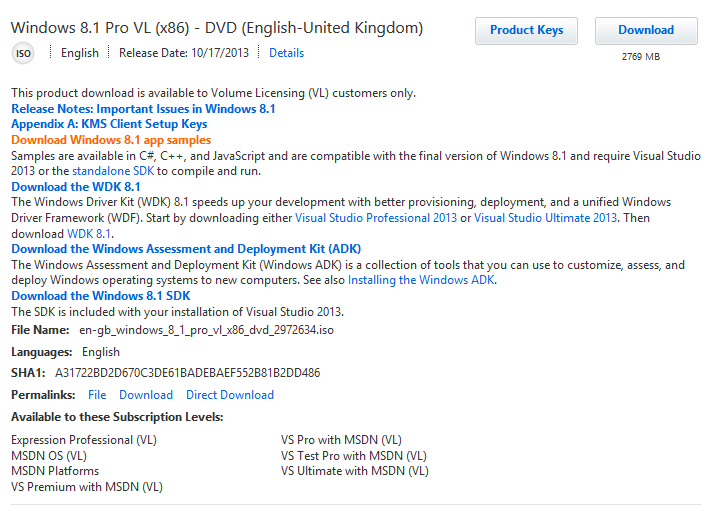
Task: Click the inline WDK 8.1 link
Action: (x=89, y=233)
